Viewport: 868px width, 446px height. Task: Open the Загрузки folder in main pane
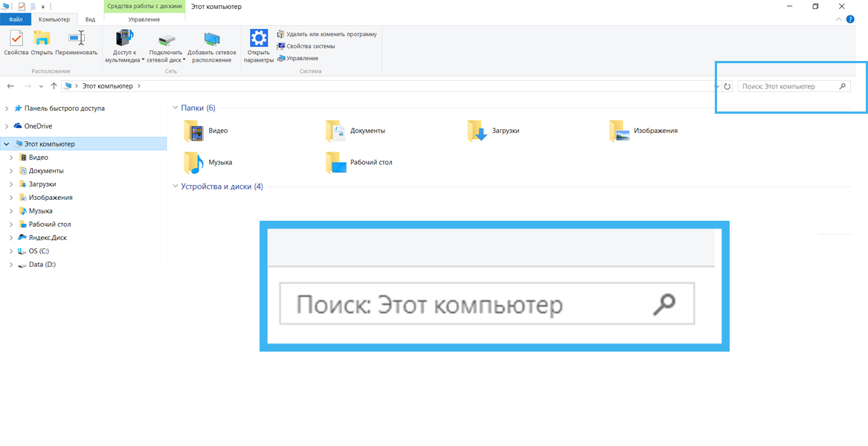(x=478, y=131)
